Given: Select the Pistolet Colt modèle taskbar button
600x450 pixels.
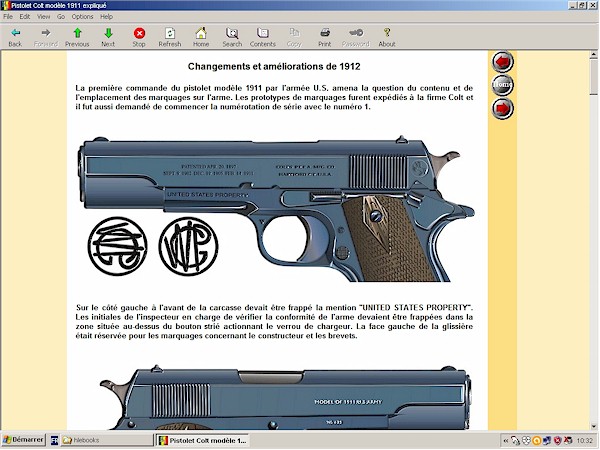Looking at the screenshot, I should point(202,440).
